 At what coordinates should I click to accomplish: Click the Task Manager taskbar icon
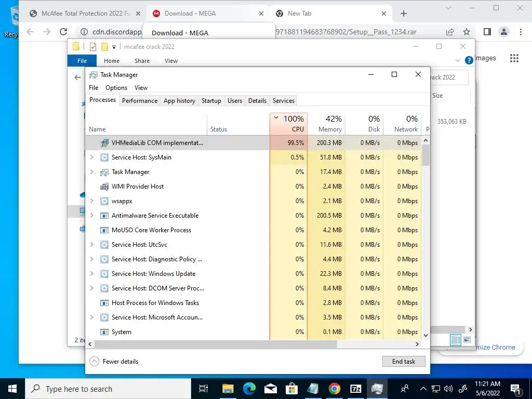click(x=377, y=389)
